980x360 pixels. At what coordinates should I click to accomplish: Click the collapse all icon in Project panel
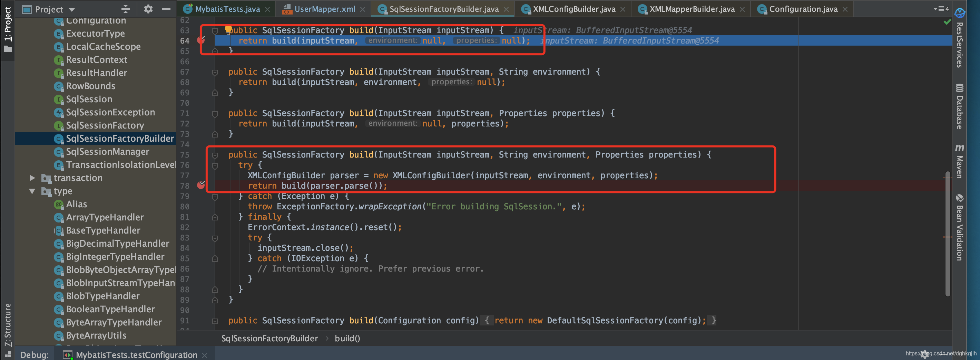pyautogui.click(x=126, y=9)
